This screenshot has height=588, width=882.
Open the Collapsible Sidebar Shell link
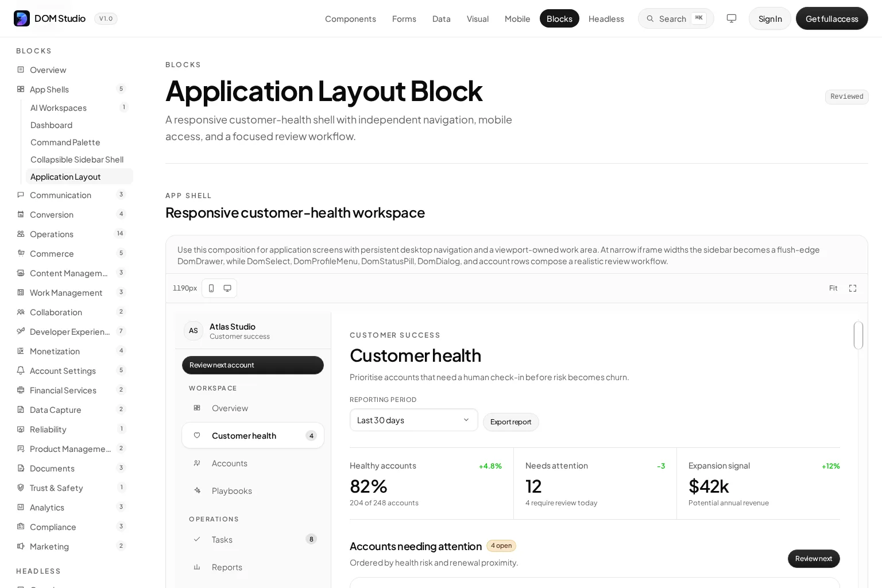[x=79, y=159]
